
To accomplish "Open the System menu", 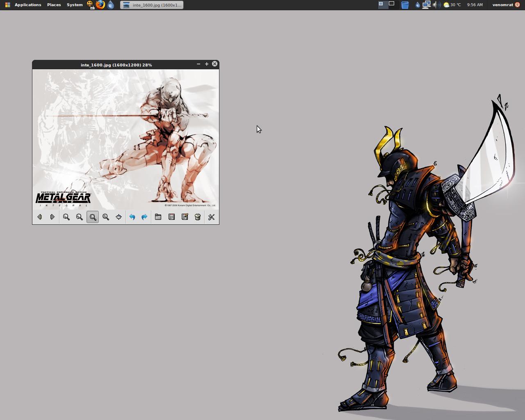I will coord(75,5).
